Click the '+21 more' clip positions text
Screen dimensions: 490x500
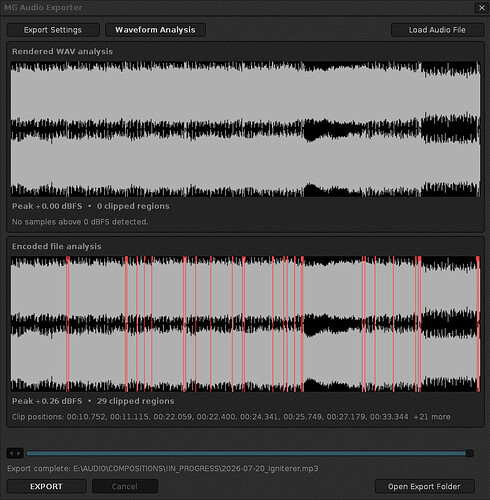(x=432, y=417)
